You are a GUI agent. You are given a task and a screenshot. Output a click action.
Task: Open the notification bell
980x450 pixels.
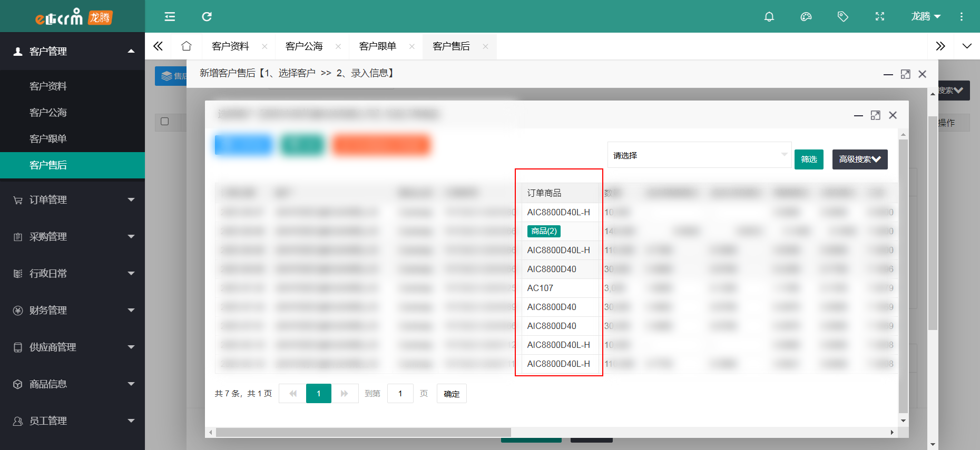click(769, 17)
